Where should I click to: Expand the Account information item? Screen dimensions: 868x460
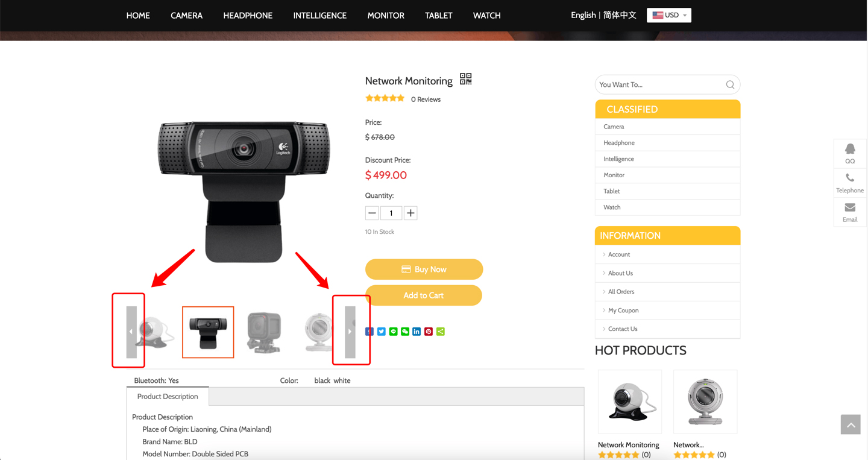click(x=618, y=254)
